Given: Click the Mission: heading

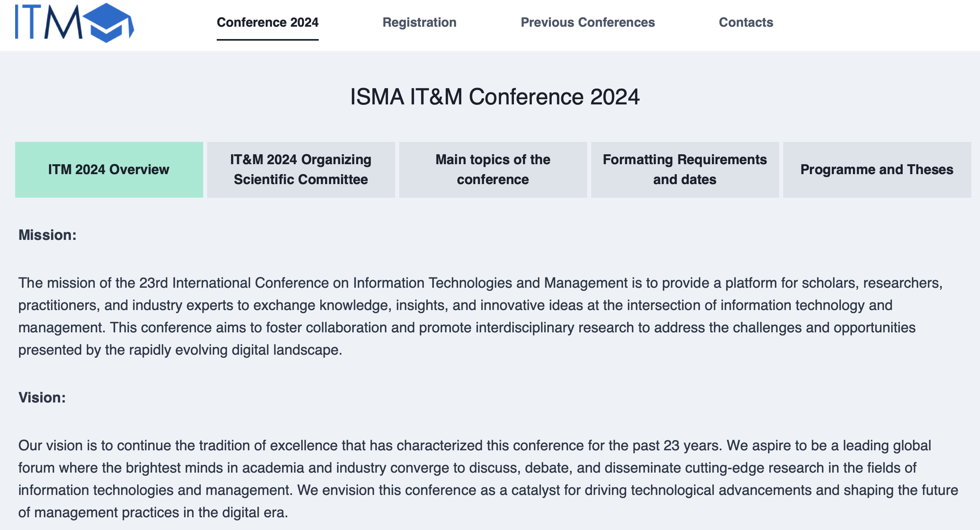Looking at the screenshot, I should (47, 235).
